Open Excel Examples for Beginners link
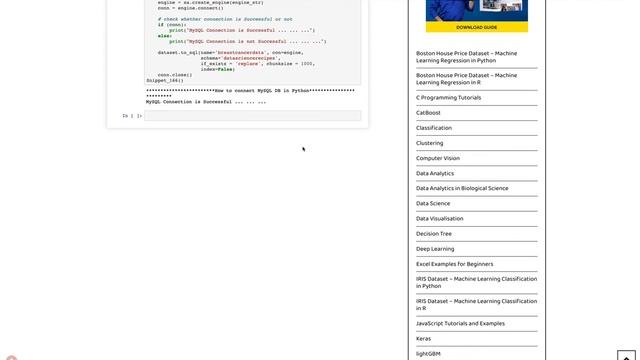 [x=454, y=264]
